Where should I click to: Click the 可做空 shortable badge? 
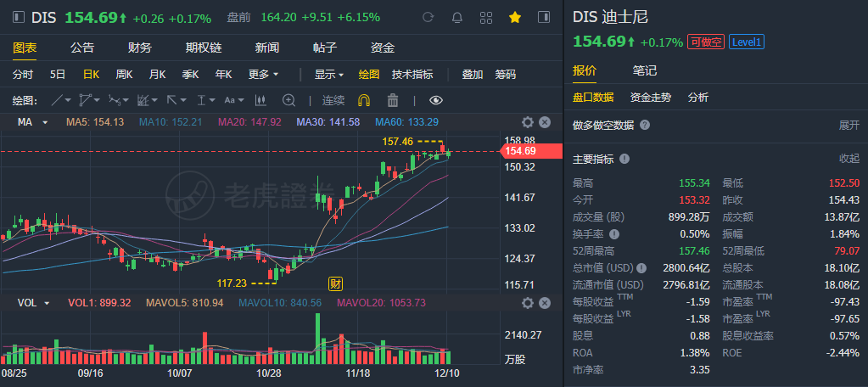point(706,42)
